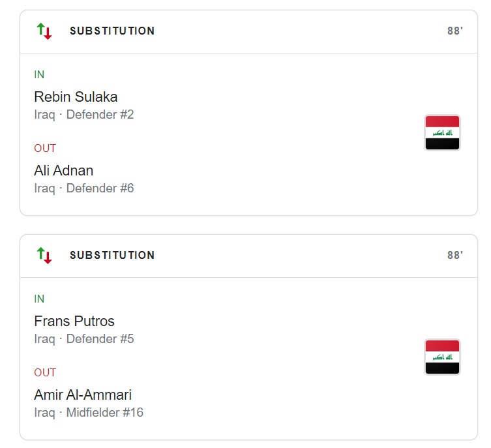Image resolution: width=491 pixels, height=448 pixels.
Task: Click the OUT label above Amir Al-Ammari
Action: pyautogui.click(x=45, y=373)
